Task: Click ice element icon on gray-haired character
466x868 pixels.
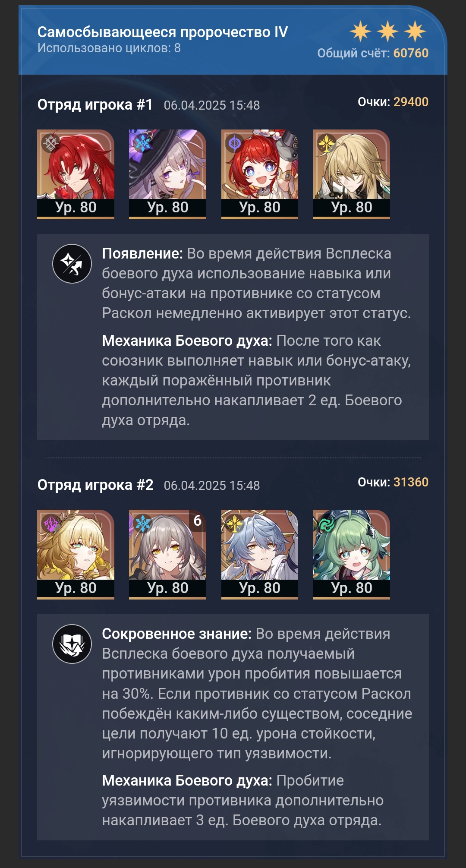Action: click(142, 524)
